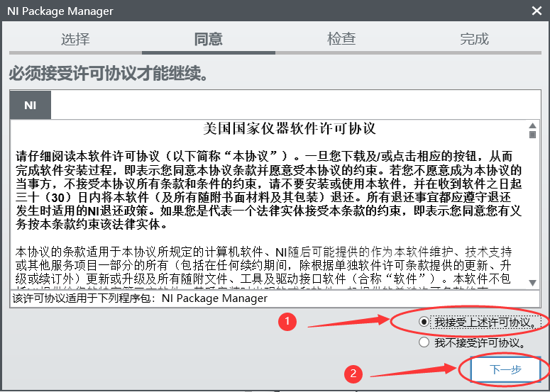Screen dimensions: 550x392
Task: Open the 完成 step tab
Action: coord(474,38)
